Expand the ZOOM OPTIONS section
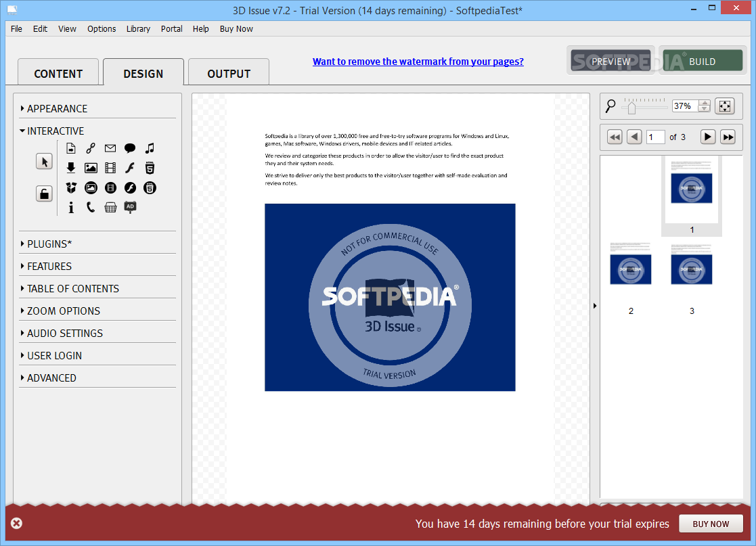 pyautogui.click(x=63, y=311)
